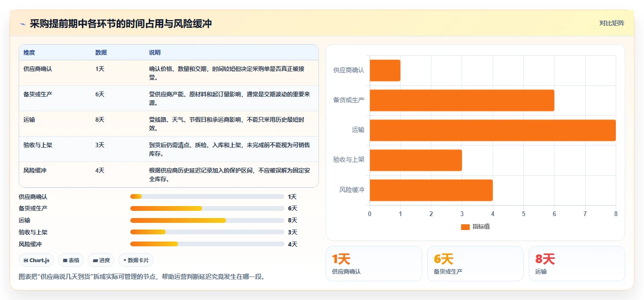Open the 8天 运输 data card
644x300 pixels.
(x=577, y=264)
